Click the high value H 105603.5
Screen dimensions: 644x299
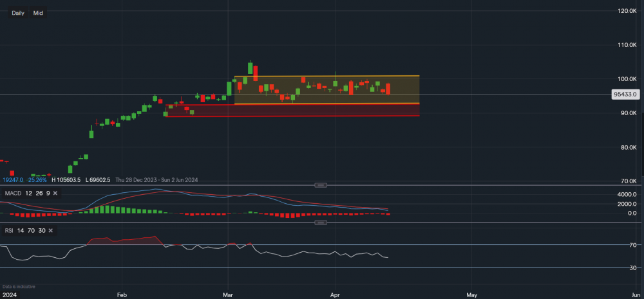coord(66,179)
